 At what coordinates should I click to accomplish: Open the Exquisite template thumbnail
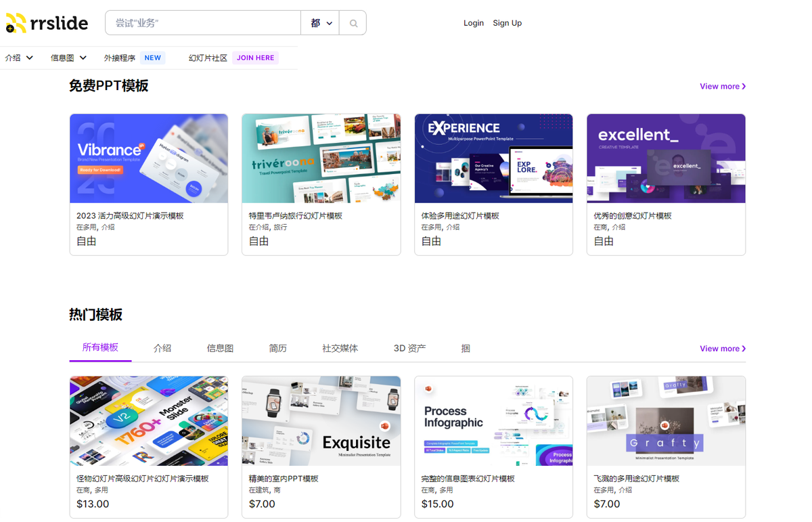[x=321, y=421]
